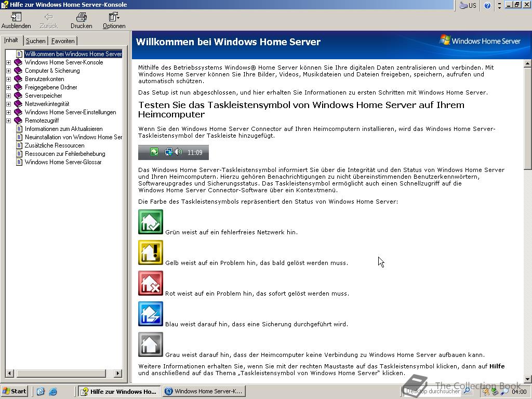Click the blue backup-in-progress status icon
The height and width of the screenshot is (399, 532).
[x=151, y=314]
